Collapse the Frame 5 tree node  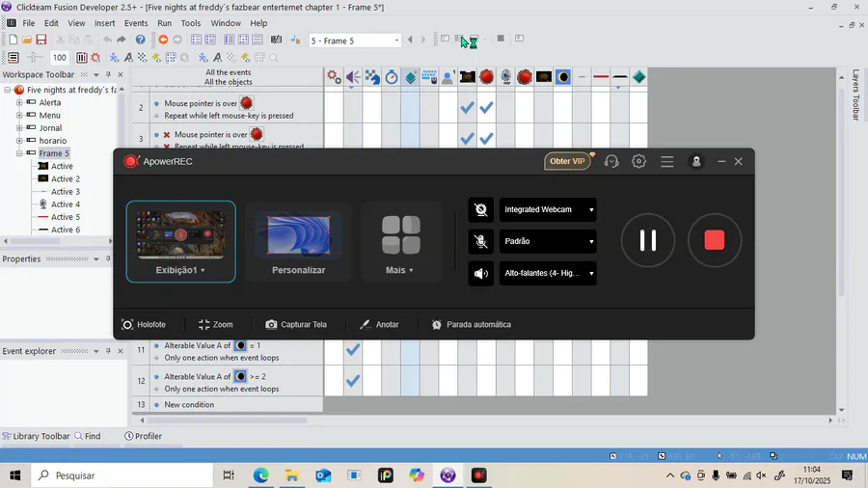pyautogui.click(x=19, y=153)
